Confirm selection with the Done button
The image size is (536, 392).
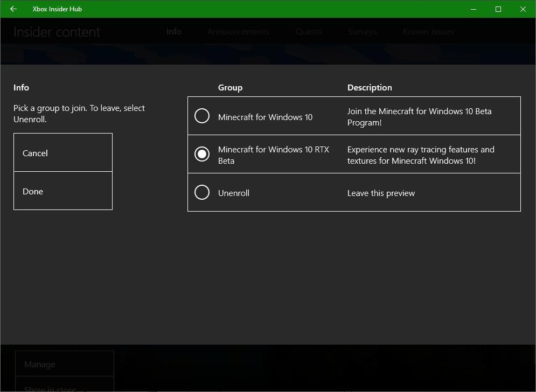pos(63,191)
